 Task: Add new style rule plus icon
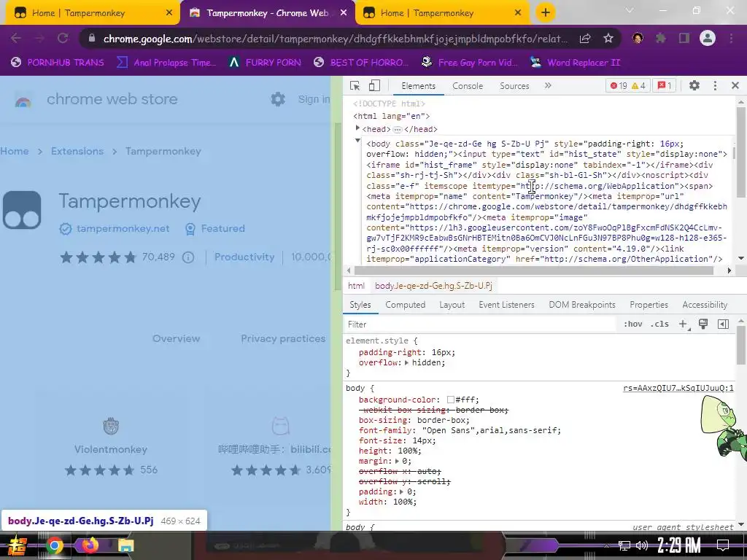pyautogui.click(x=683, y=324)
